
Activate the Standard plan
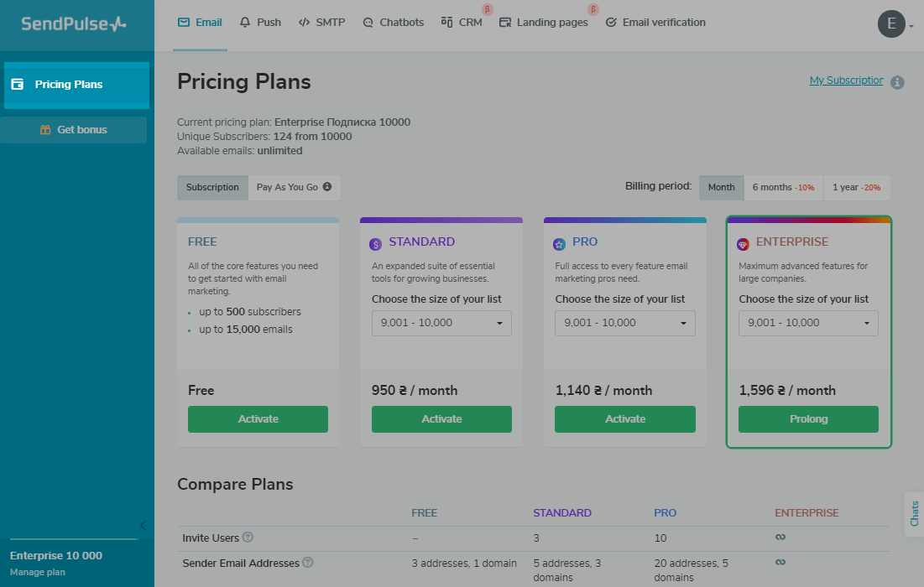point(441,419)
